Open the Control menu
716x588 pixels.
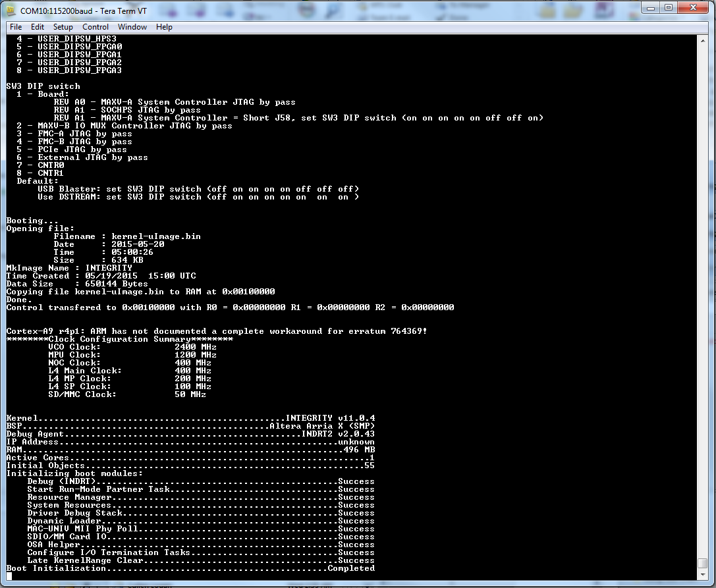(95, 27)
